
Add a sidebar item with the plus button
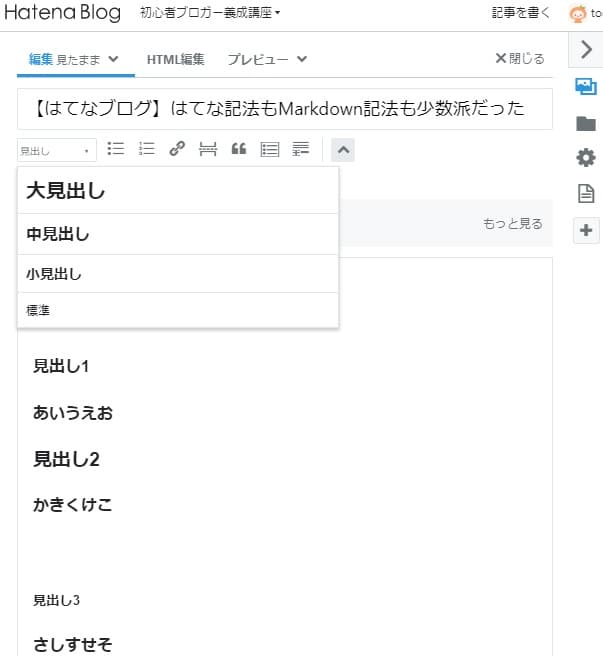click(586, 230)
